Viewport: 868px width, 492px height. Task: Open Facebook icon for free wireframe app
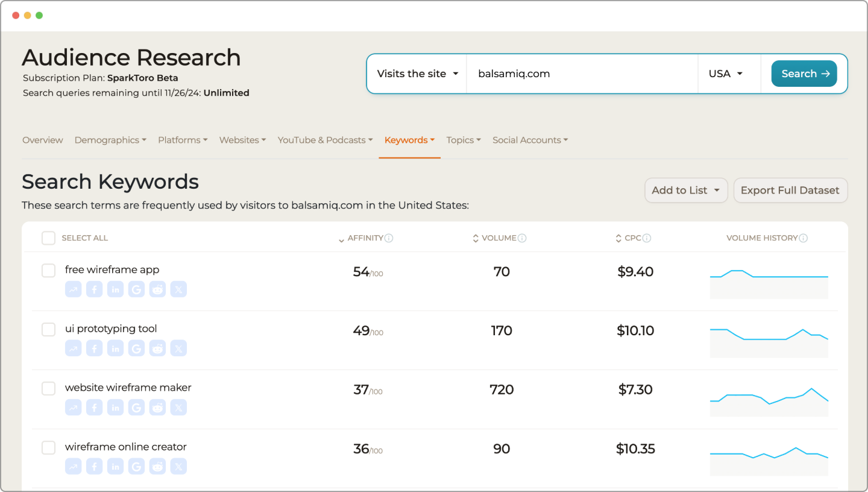click(x=94, y=289)
